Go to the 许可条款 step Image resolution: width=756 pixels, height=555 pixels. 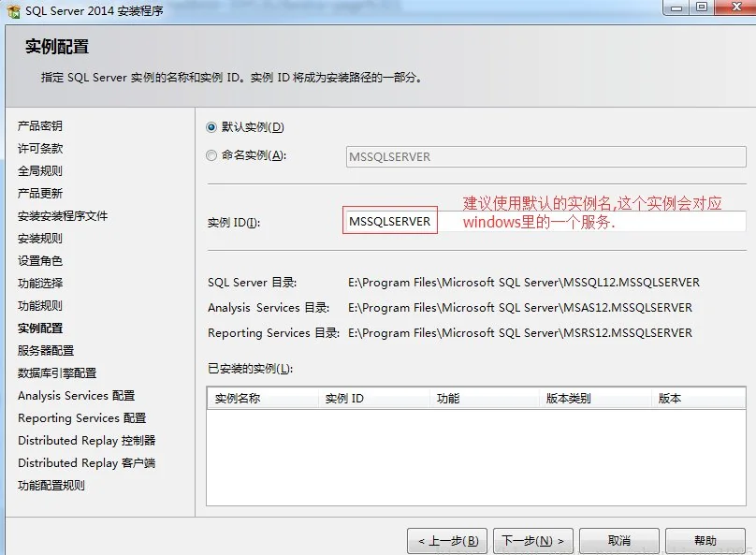tap(40, 149)
